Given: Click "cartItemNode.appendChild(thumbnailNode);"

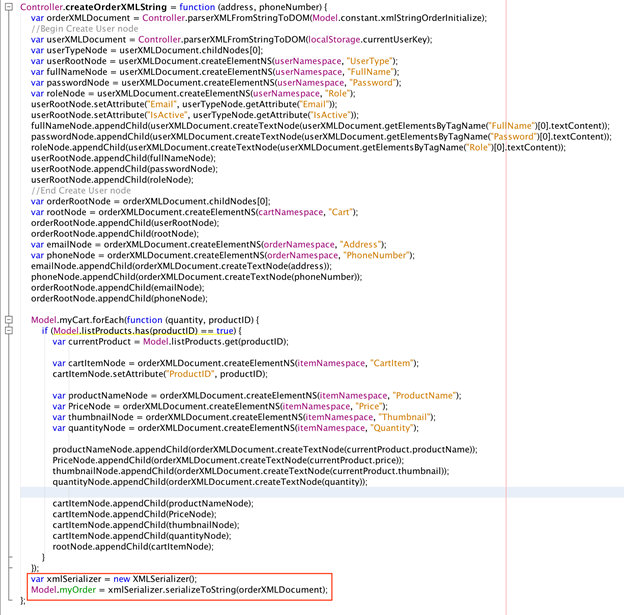Looking at the screenshot, I should click(146, 525).
